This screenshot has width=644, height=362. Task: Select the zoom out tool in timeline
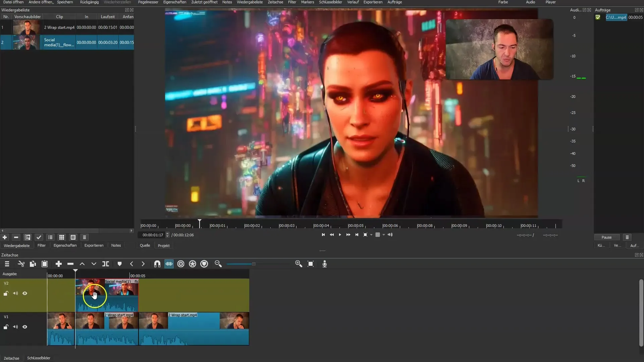tap(218, 264)
